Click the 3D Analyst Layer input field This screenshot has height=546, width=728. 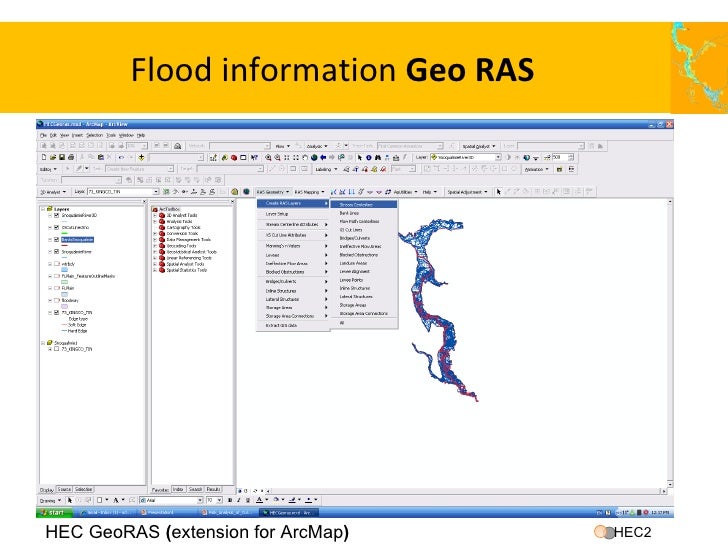tap(123, 192)
